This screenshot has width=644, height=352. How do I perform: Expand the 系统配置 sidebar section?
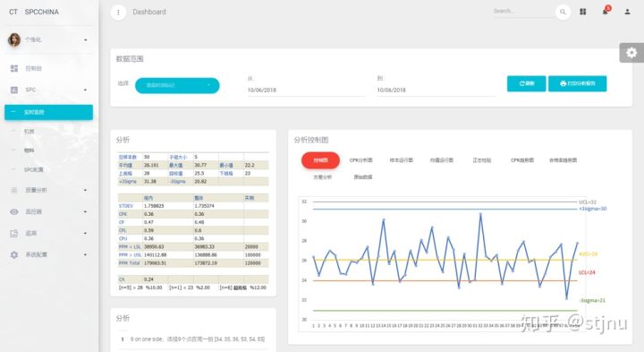[x=48, y=254]
